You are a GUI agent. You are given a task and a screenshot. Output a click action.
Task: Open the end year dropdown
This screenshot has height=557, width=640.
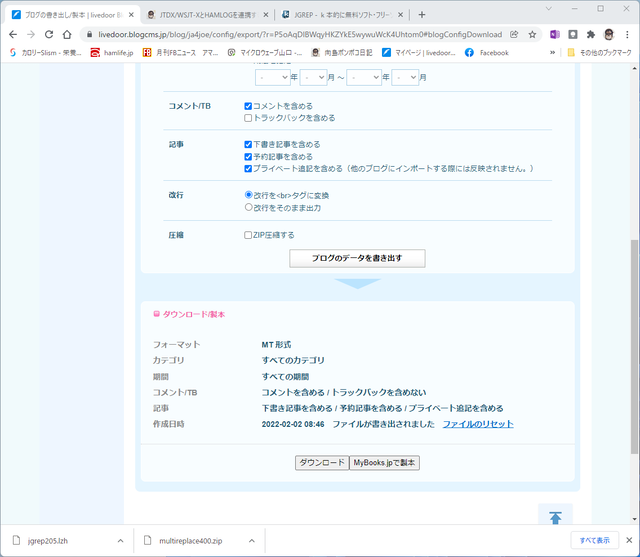click(x=364, y=77)
